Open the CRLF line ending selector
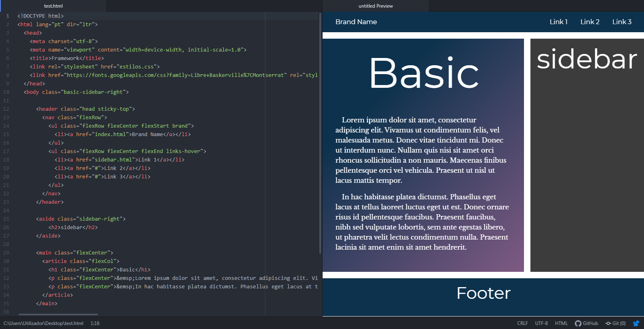The image size is (644, 329). (x=522, y=323)
